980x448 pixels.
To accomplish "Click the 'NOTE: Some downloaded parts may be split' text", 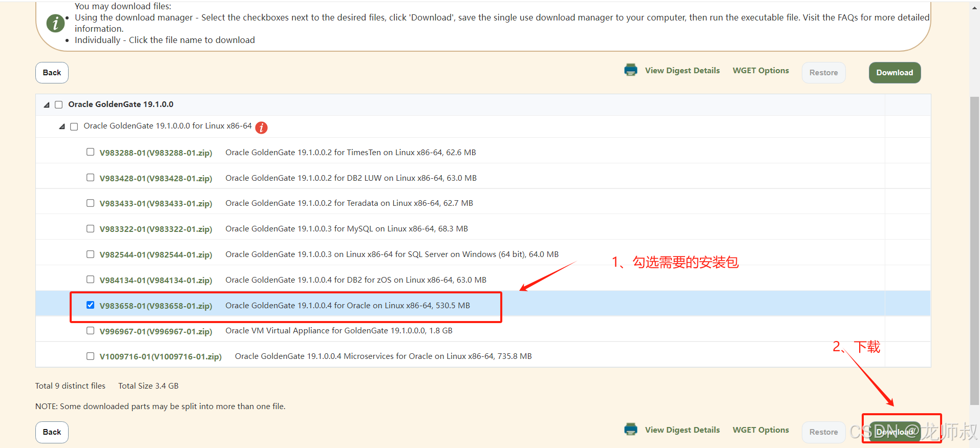I will [160, 407].
